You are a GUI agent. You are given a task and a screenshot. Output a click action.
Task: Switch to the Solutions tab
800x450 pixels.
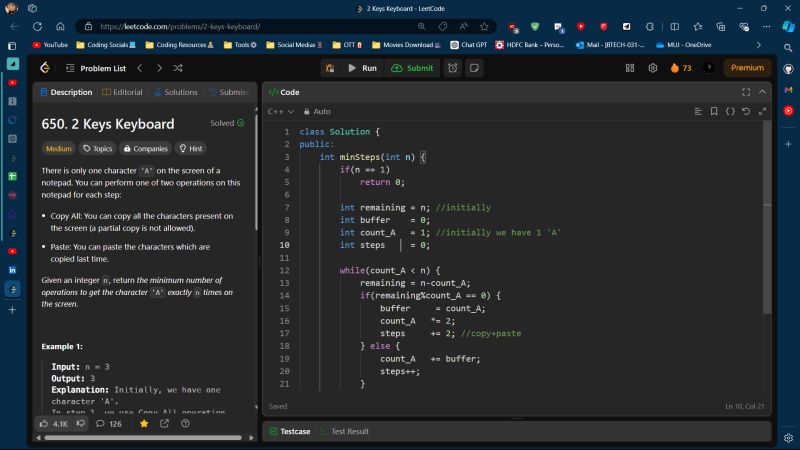[x=176, y=92]
